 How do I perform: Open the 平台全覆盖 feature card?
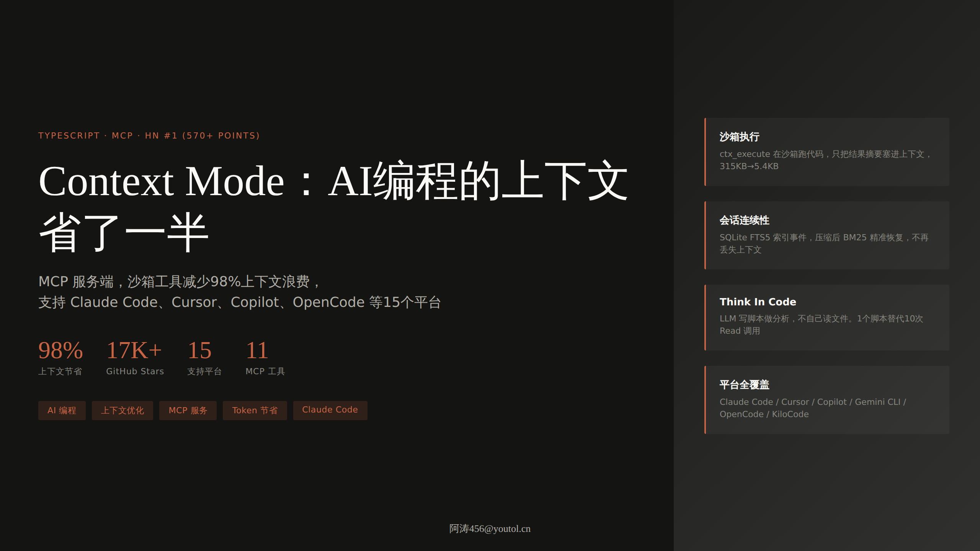827,400
